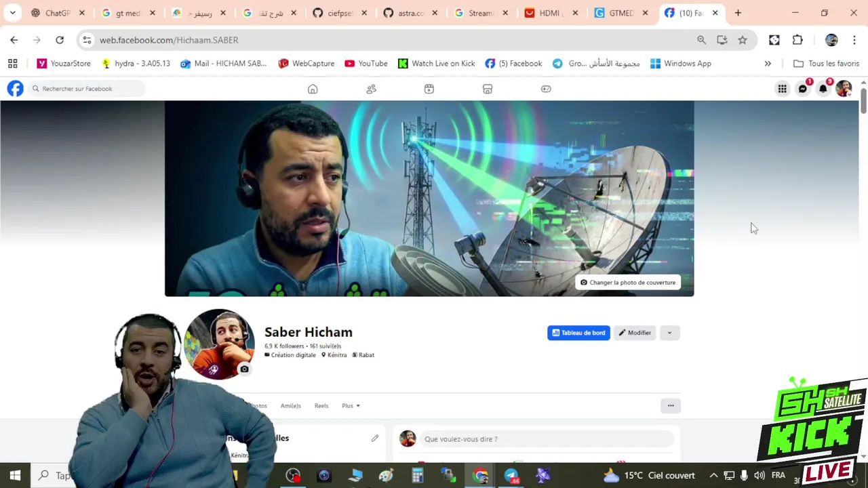Open the Facebook Watch video icon
Screen dimensions: 868x488
[x=429, y=89]
